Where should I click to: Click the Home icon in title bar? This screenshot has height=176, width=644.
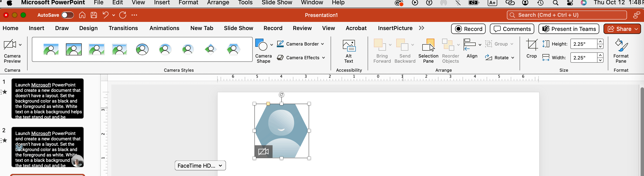pos(82,15)
